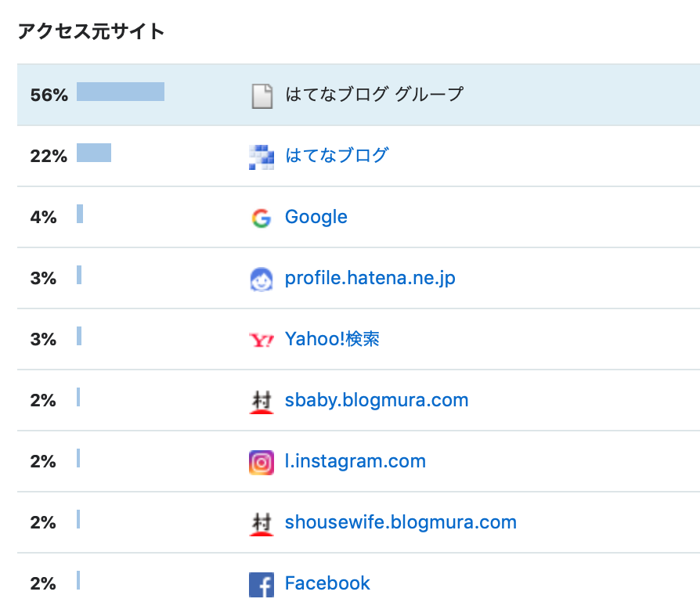Click the 4% bar in the Google row
The height and width of the screenshot is (606, 700).
click(80, 214)
